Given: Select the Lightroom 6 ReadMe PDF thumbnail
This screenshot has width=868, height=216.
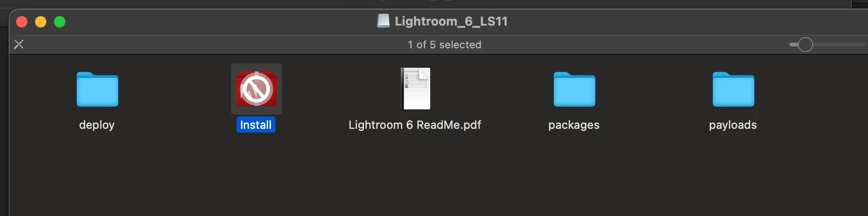Looking at the screenshot, I should tap(416, 89).
